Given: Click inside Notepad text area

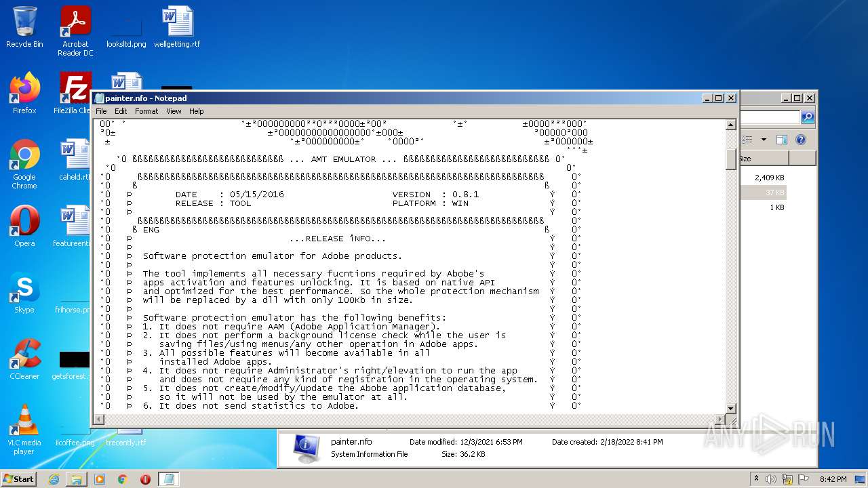Looking at the screenshot, I should [x=409, y=266].
